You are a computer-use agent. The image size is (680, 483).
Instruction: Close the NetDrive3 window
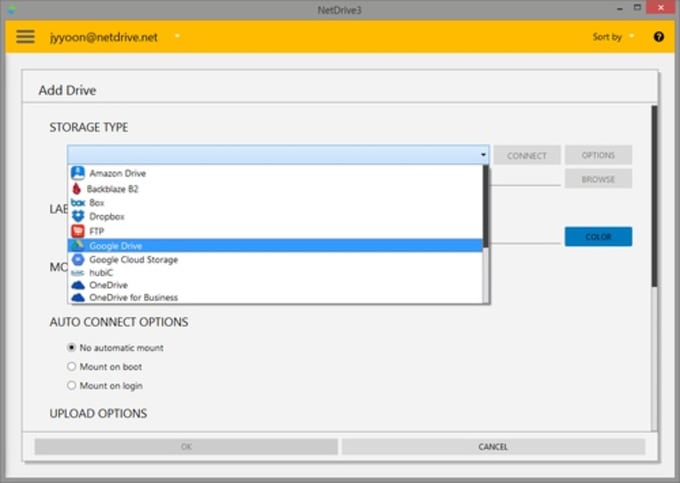coord(660,7)
